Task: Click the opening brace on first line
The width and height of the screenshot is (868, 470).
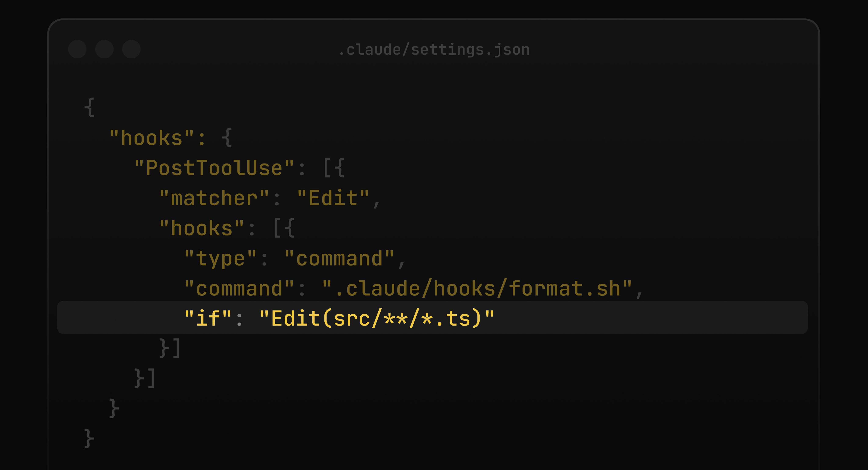Action: (x=89, y=108)
